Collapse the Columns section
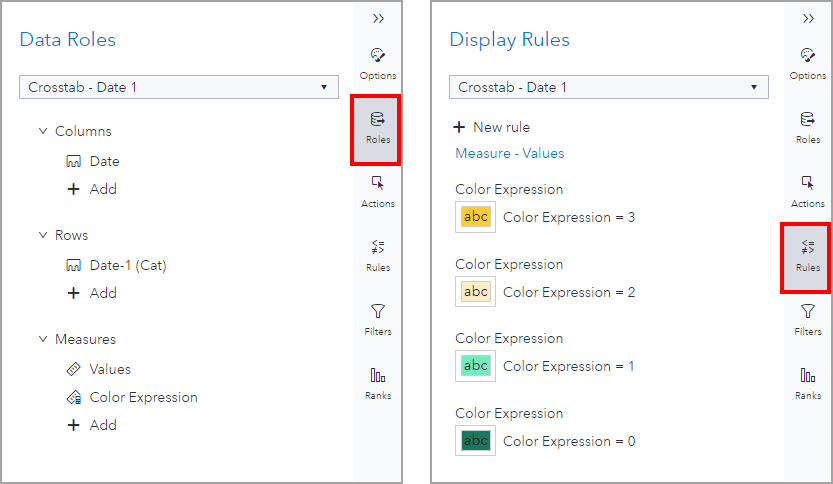This screenshot has height=484, width=833. tap(43, 131)
